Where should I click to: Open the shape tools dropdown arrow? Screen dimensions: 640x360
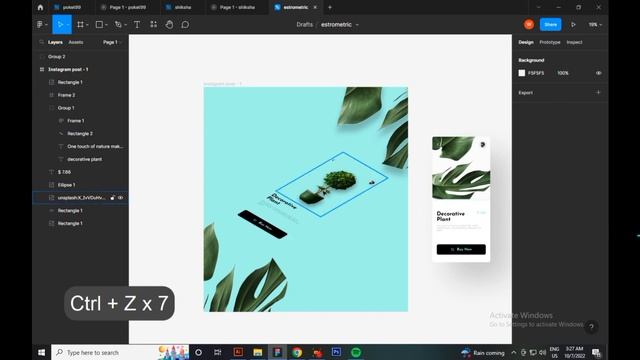click(x=106, y=25)
